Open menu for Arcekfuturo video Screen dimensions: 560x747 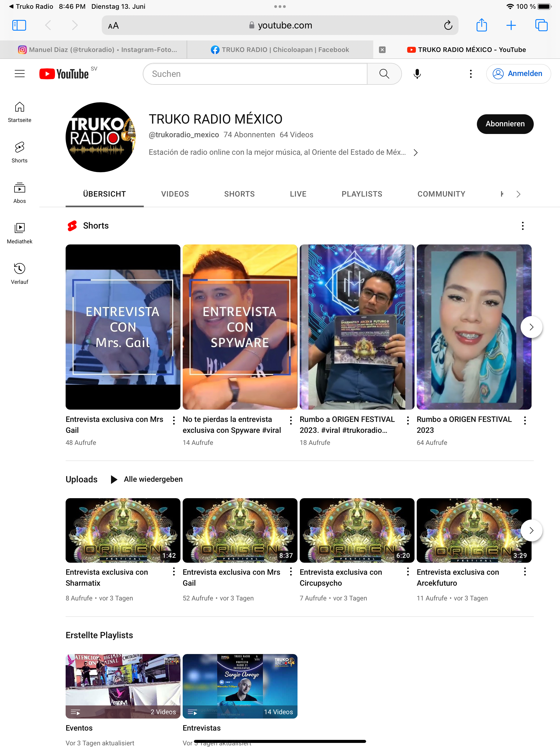[x=524, y=572]
